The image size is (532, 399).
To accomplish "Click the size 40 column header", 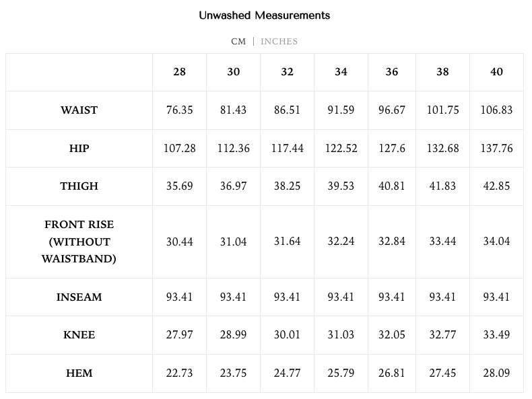I will (496, 72).
